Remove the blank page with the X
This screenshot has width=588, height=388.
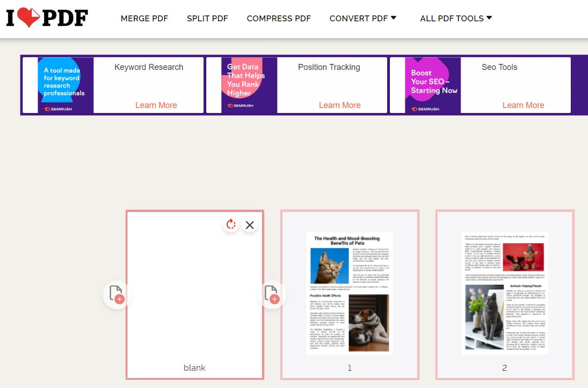250,224
